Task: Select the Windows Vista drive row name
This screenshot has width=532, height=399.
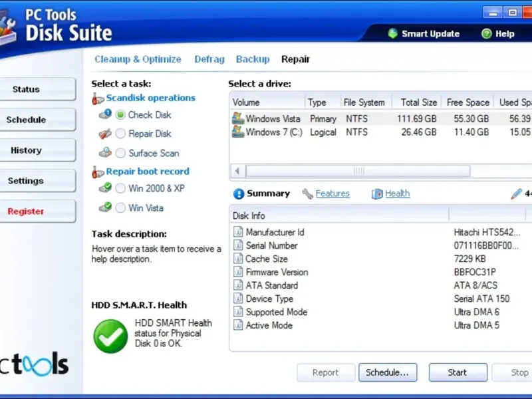Action: coord(273,119)
